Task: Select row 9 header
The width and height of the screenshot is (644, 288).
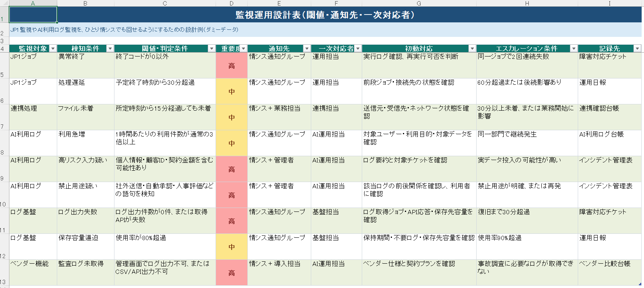Action: point(4,169)
